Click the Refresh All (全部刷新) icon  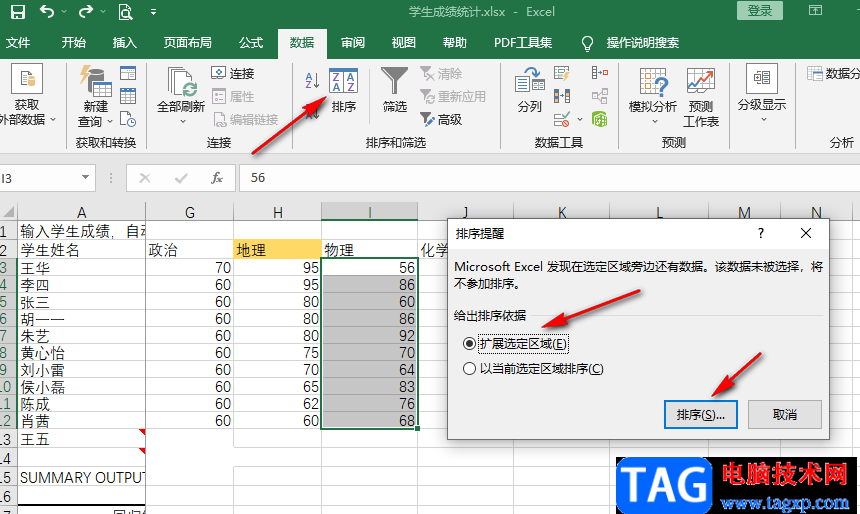pyautogui.click(x=181, y=82)
